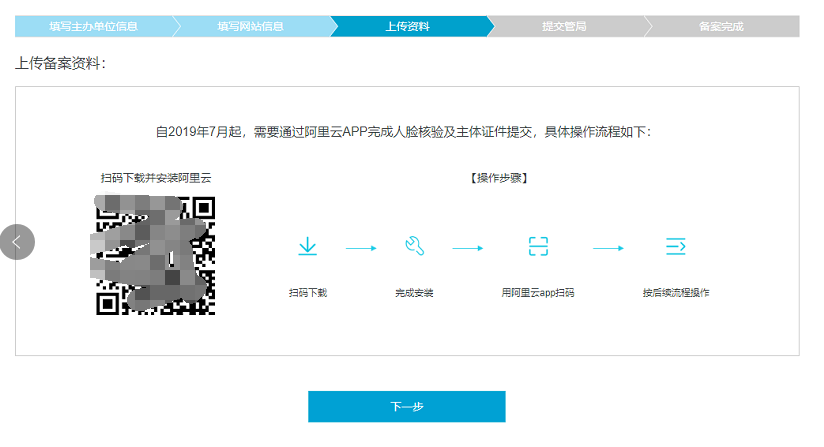Select the active 上传资料 step
Viewport: 824px width, 447px height.
coord(408,26)
